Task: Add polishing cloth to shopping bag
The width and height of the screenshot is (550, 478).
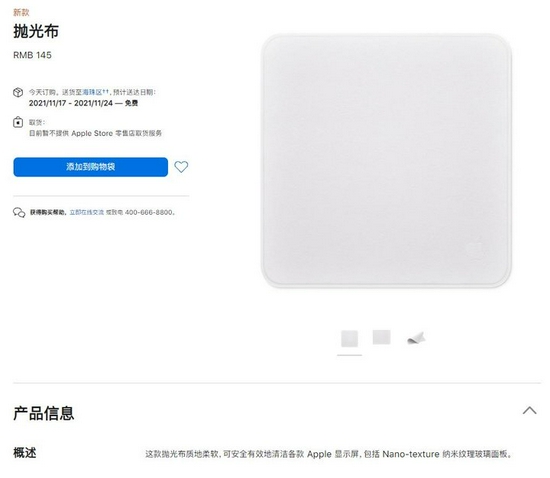Action: point(90,167)
